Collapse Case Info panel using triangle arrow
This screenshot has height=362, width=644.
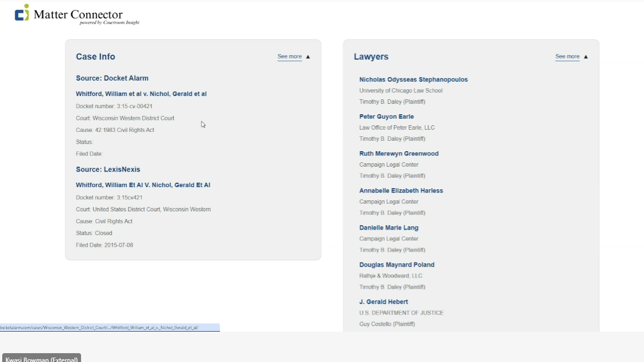[x=308, y=57]
